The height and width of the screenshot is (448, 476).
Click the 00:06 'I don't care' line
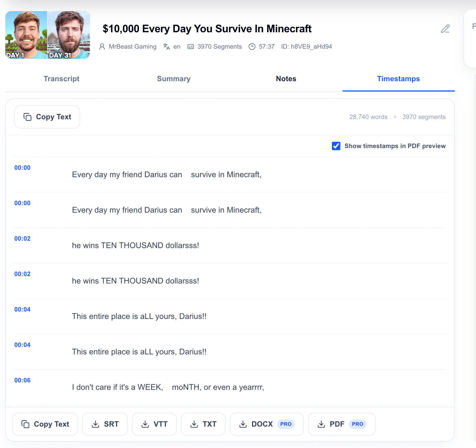pos(168,387)
